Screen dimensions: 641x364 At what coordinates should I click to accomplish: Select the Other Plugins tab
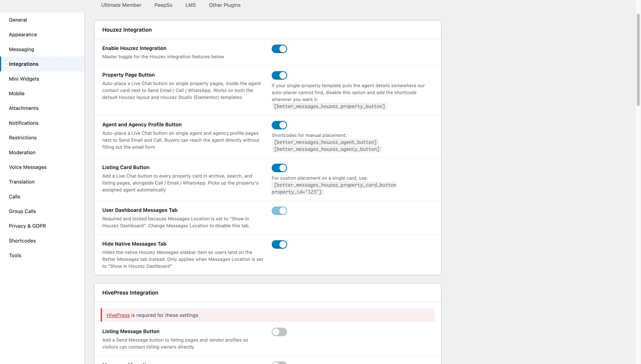[x=225, y=5]
